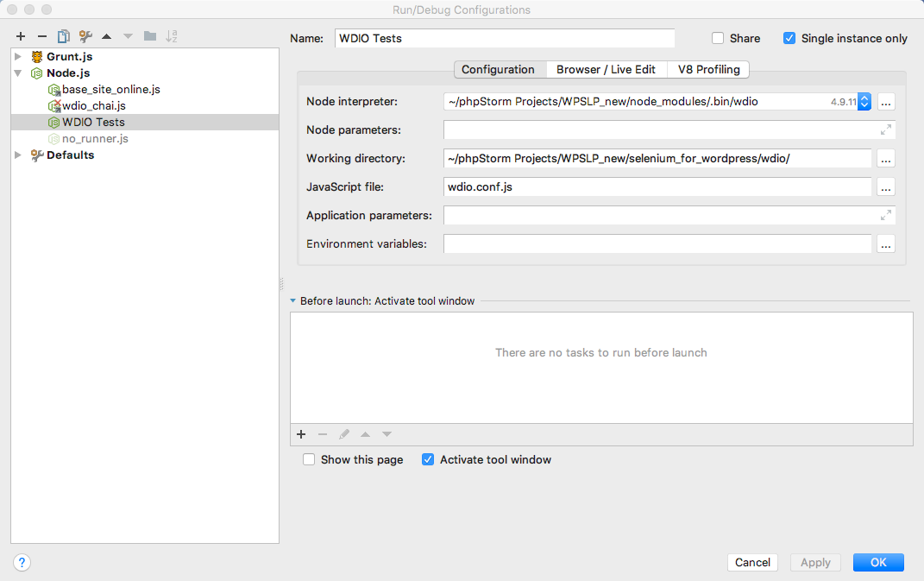Add a new run configuration
The width and height of the screenshot is (924, 581).
point(20,36)
